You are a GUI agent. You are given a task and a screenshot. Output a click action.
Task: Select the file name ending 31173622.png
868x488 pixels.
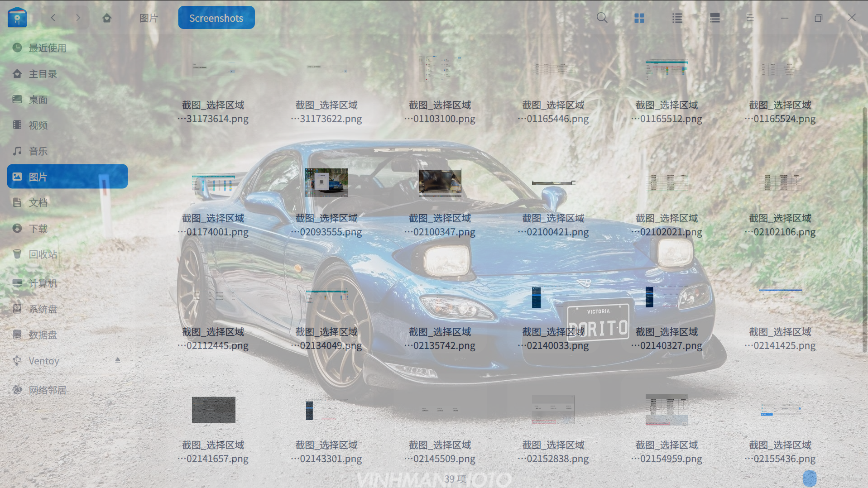coord(326,112)
